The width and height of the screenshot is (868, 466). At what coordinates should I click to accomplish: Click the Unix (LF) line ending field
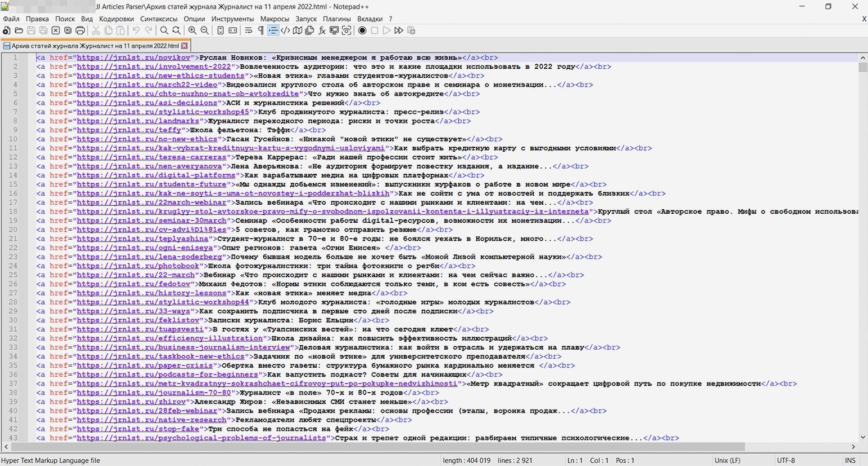click(728, 460)
